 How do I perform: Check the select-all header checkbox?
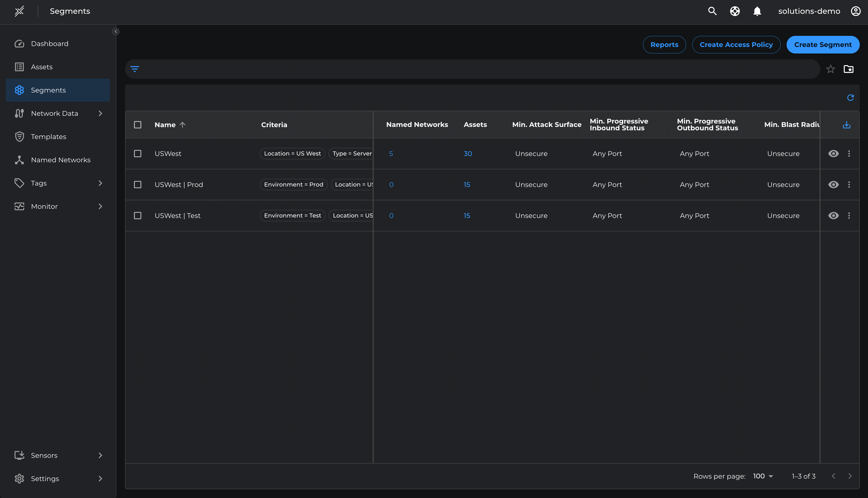click(138, 125)
